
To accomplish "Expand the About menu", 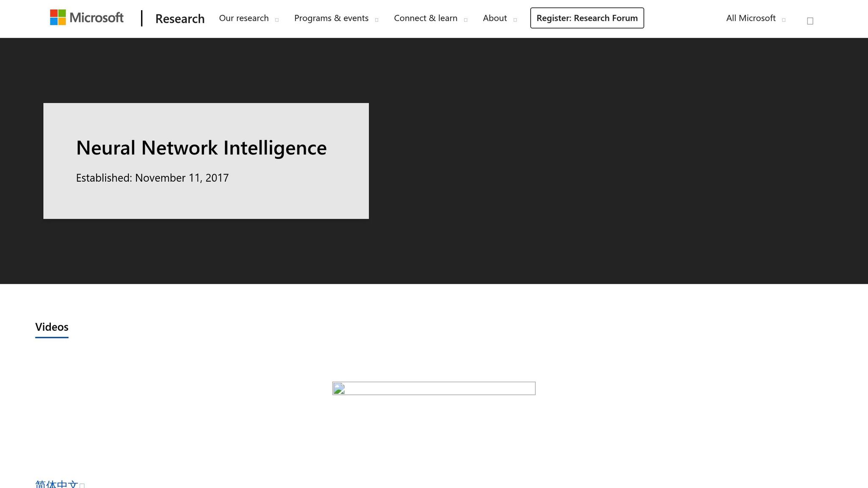I will tap(500, 18).
